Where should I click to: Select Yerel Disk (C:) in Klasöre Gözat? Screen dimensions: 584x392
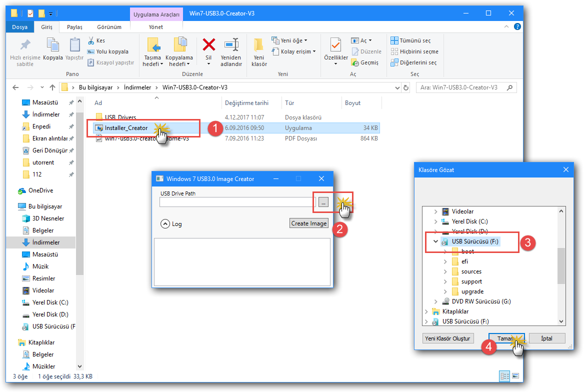[469, 221]
